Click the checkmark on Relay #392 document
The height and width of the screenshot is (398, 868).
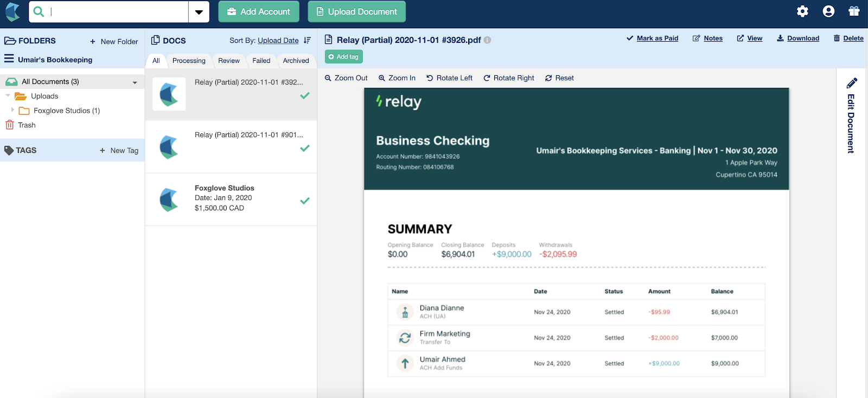pos(305,95)
